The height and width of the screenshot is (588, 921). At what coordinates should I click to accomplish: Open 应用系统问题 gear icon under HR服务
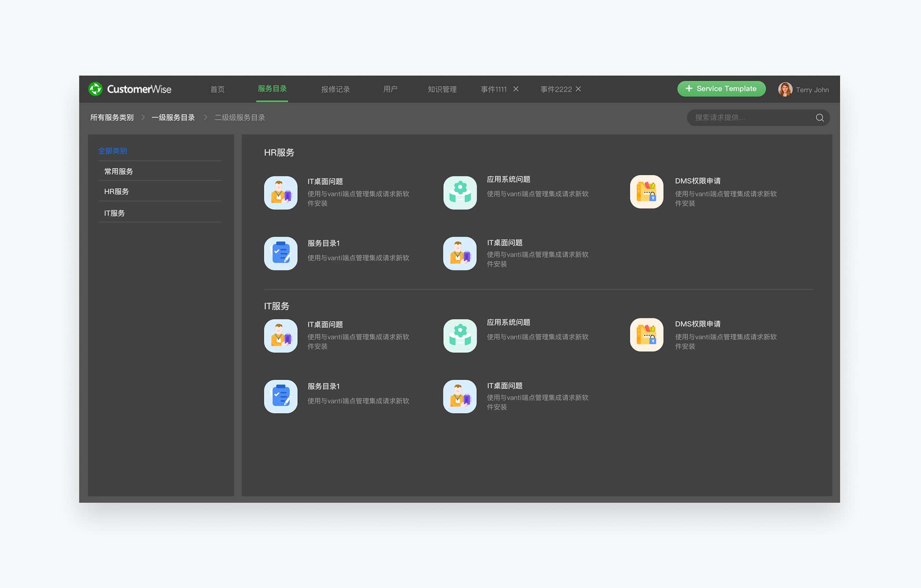[460, 192]
